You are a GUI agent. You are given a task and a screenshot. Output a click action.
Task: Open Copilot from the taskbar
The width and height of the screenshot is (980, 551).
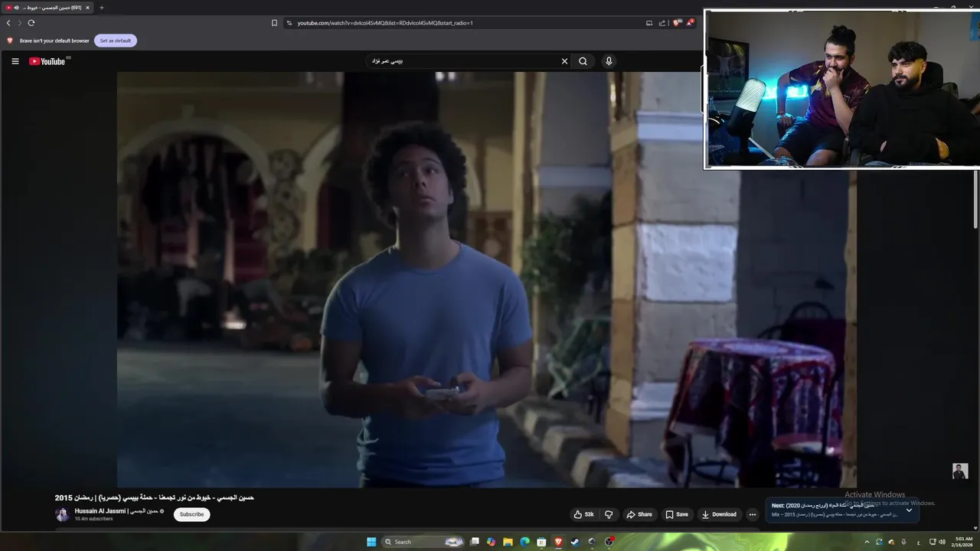point(491,542)
